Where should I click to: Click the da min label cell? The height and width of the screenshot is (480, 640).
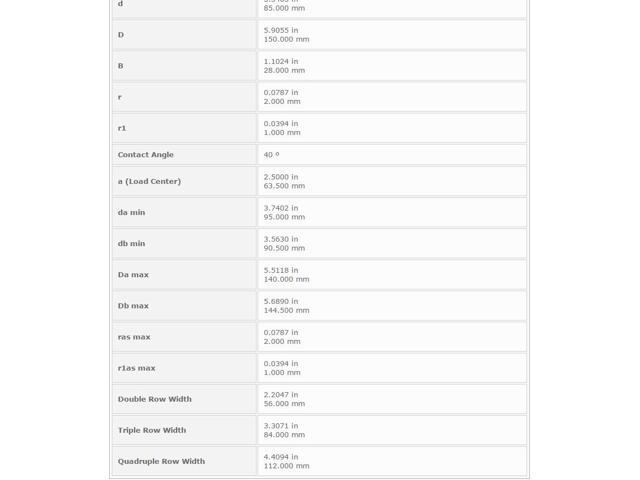tap(184, 212)
